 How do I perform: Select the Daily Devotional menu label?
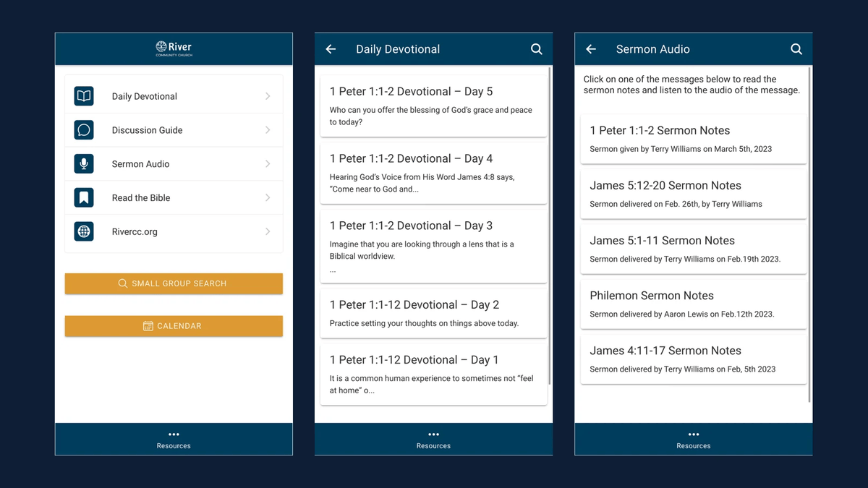145,96
